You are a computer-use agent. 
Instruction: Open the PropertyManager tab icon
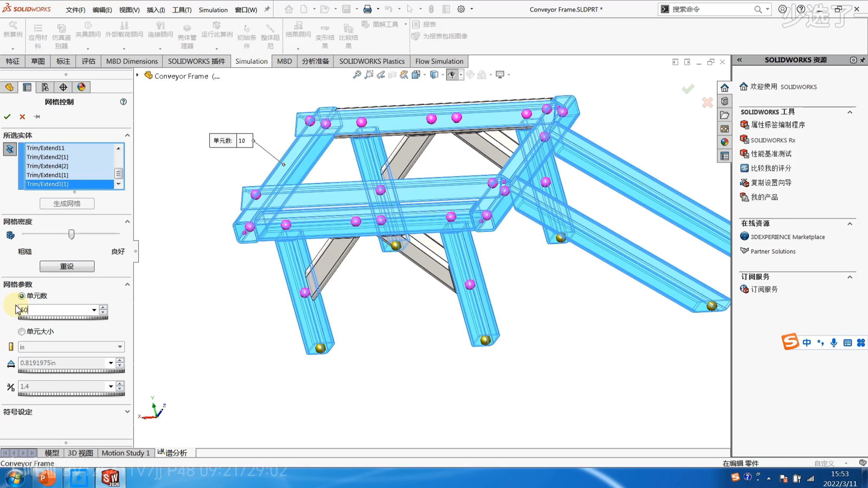click(x=27, y=87)
